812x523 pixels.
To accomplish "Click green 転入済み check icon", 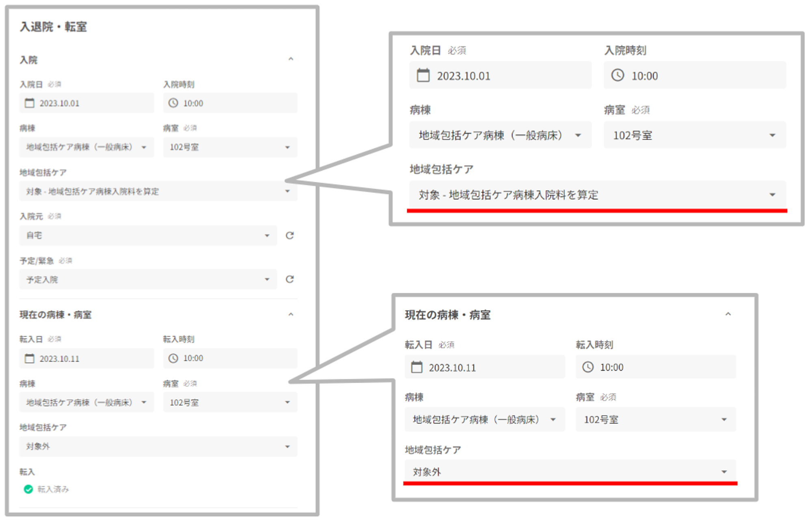I will 28,489.
